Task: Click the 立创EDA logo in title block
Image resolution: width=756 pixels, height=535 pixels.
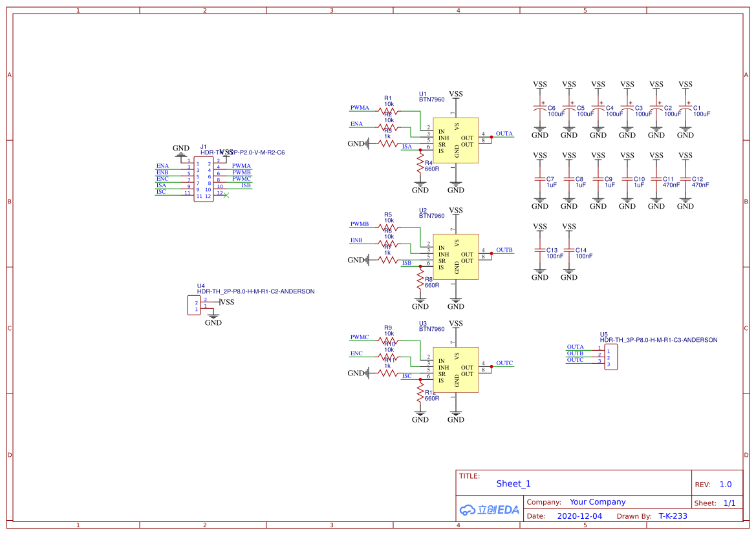Action: click(489, 510)
